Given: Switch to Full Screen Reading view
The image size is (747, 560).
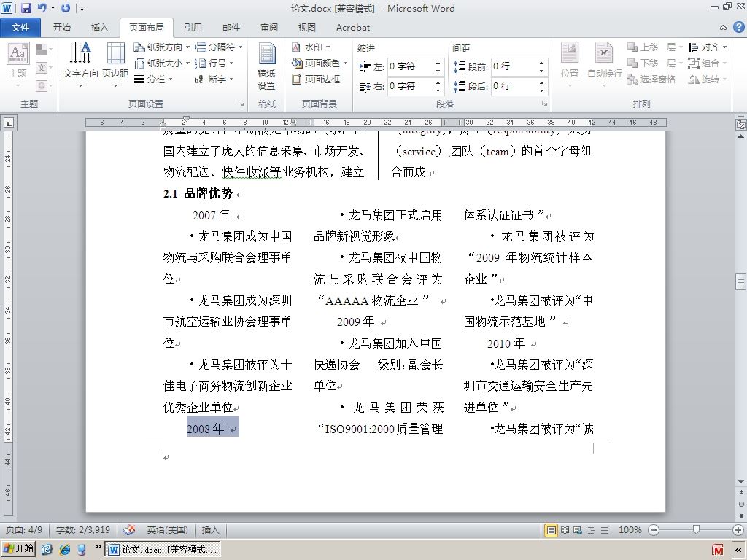Looking at the screenshot, I should [565, 530].
